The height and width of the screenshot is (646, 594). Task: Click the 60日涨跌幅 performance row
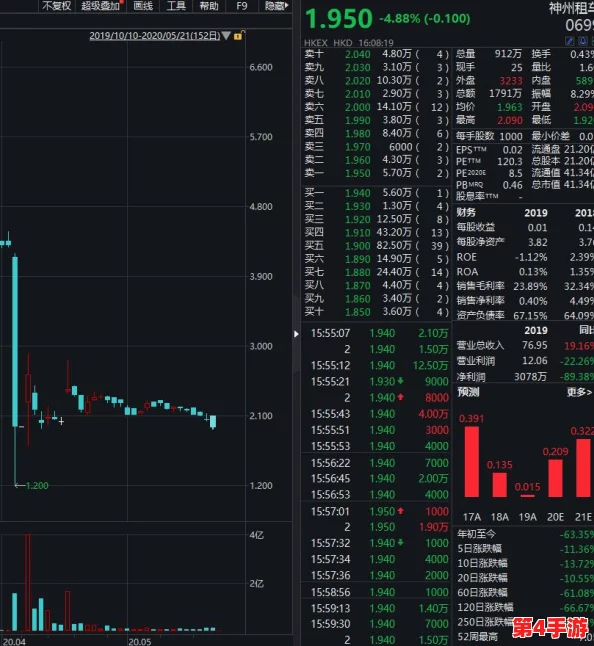[525, 592]
